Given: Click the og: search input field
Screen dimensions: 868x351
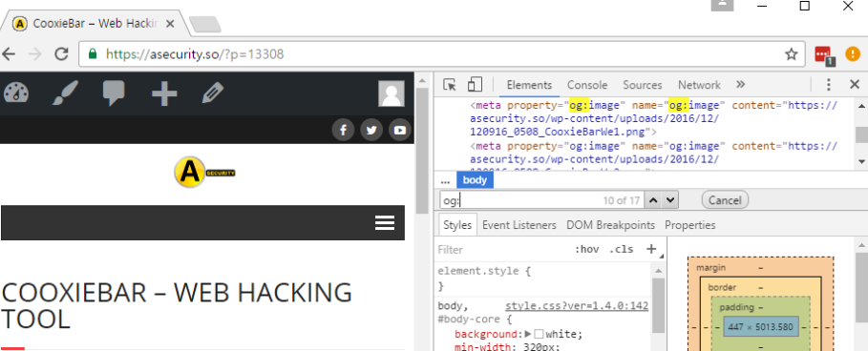Looking at the screenshot, I should click(x=541, y=200).
